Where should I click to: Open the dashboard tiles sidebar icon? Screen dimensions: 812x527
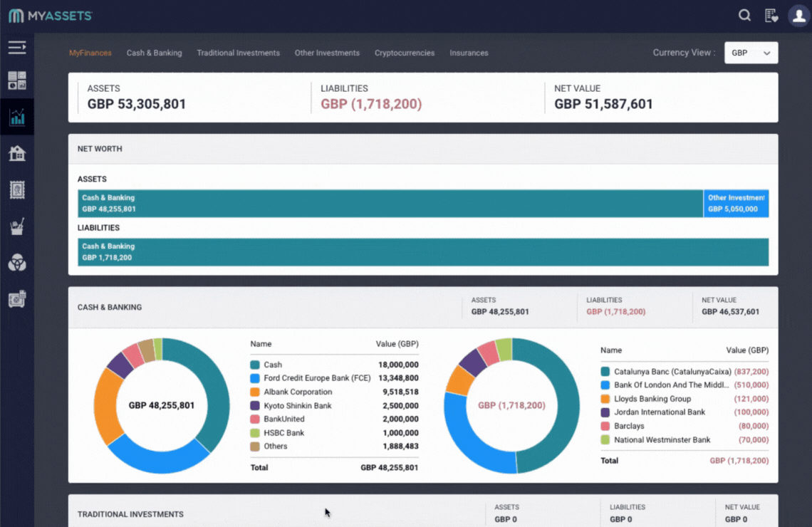pyautogui.click(x=17, y=80)
